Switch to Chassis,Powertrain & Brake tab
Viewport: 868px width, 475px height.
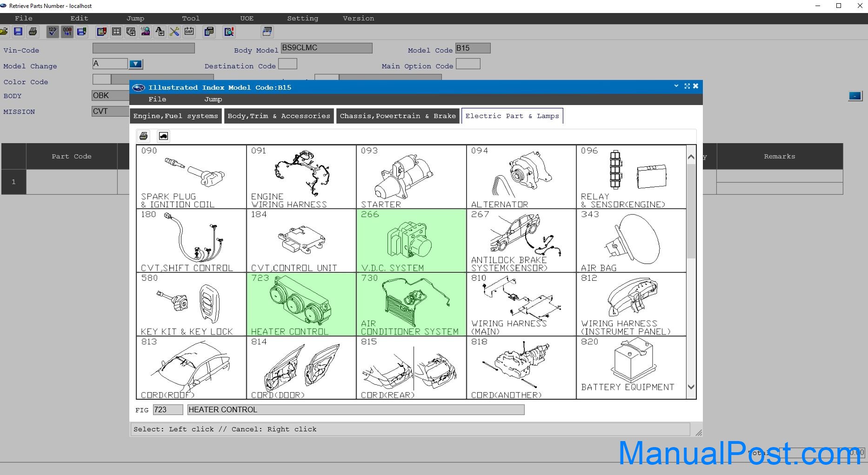[x=398, y=116]
